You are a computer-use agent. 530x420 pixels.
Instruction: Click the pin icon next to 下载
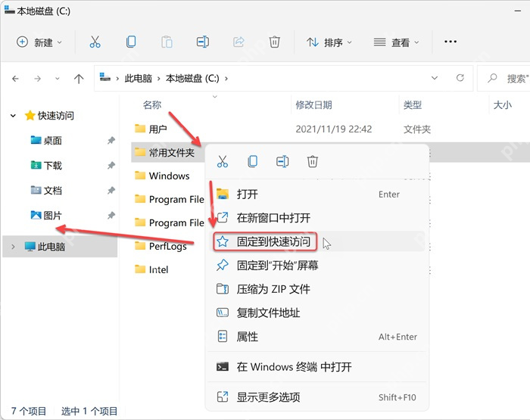coord(111,165)
